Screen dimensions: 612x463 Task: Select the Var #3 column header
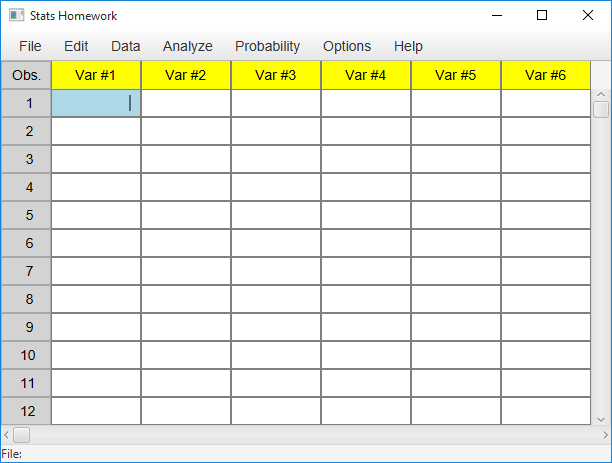click(276, 75)
